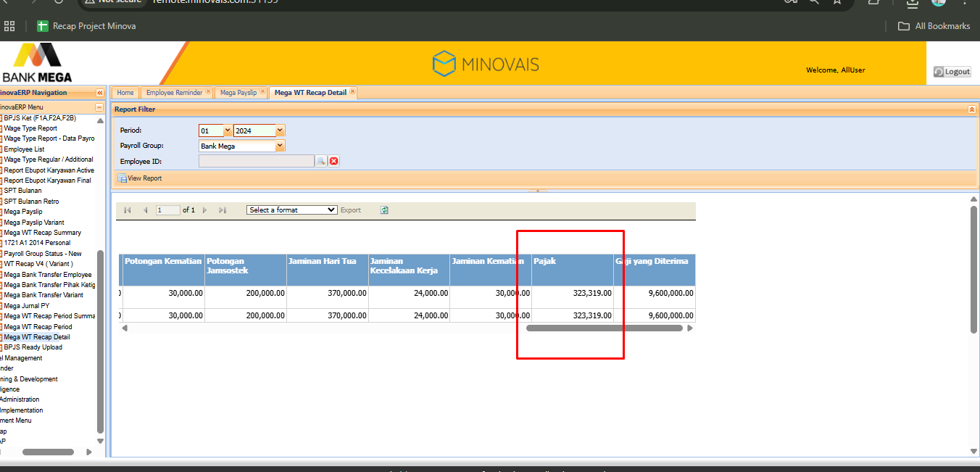Image resolution: width=980 pixels, height=472 pixels.
Task: Open Mega Jurnal PY menu item
Action: [27, 306]
